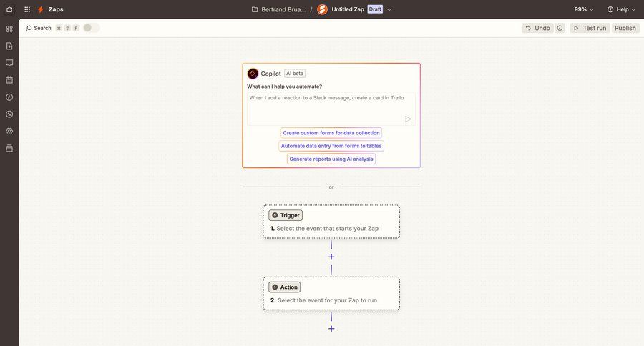
Task: Add a step between Trigger and Action
Action: click(x=331, y=257)
